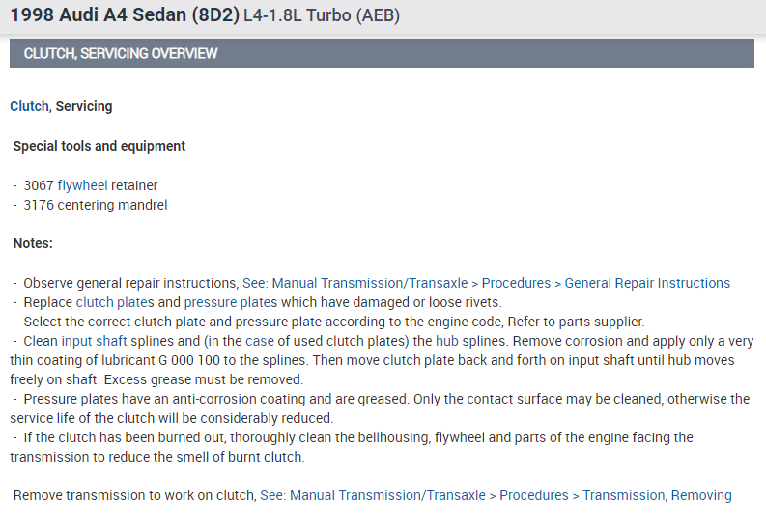Click the 'Refer to parts supplier' text

pyautogui.click(x=574, y=322)
